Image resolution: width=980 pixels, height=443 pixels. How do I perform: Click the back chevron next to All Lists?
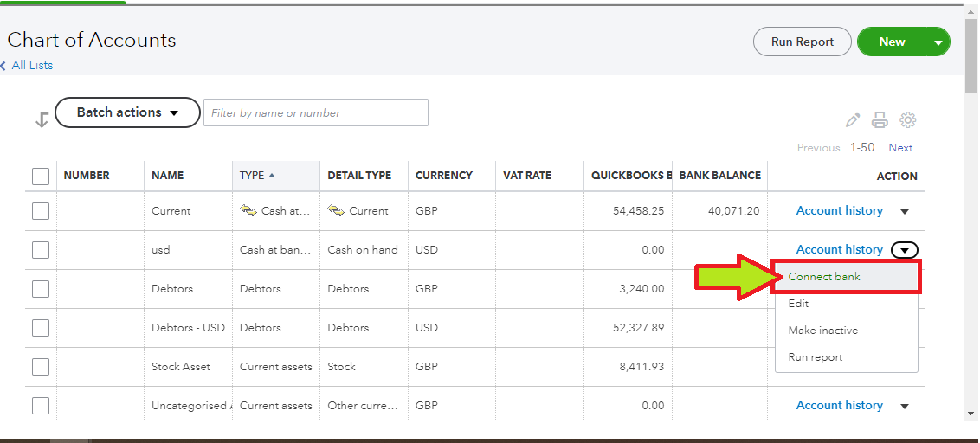3,66
